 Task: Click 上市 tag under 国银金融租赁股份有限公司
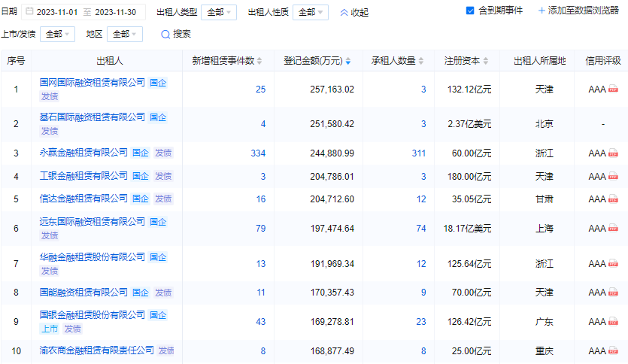click(50, 329)
